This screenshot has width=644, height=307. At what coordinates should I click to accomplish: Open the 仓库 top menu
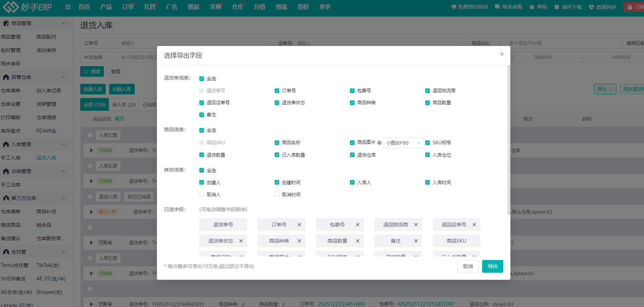point(237,7)
